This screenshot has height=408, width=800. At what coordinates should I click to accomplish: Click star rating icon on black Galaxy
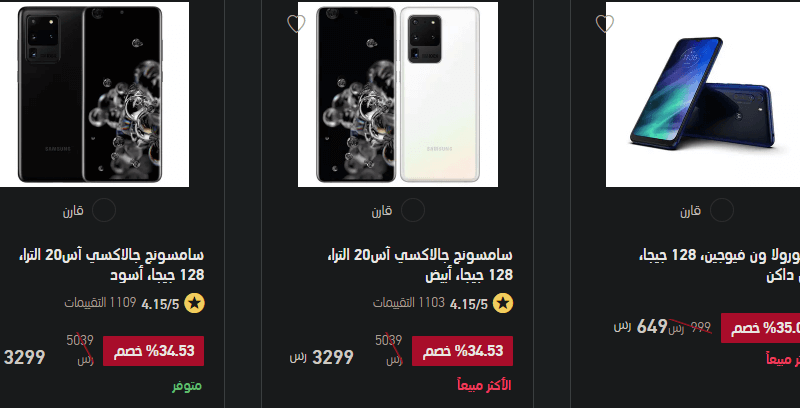point(194,303)
